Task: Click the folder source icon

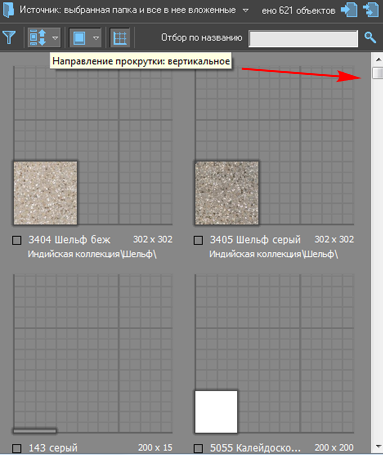Action: point(8,10)
